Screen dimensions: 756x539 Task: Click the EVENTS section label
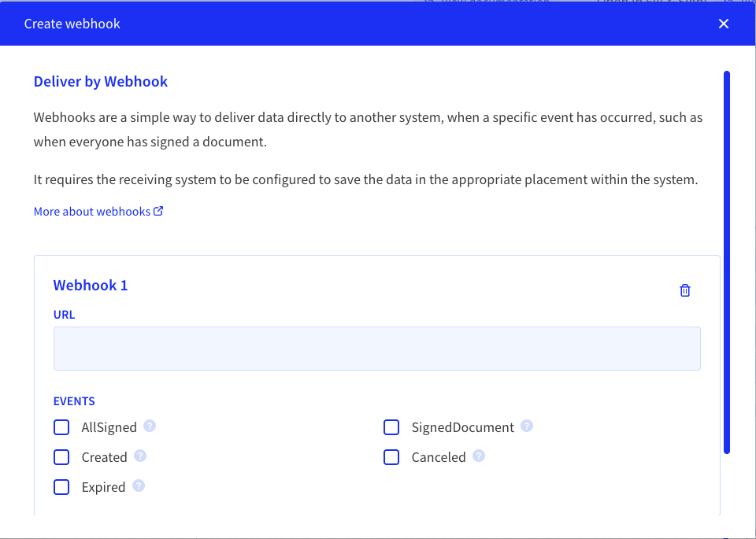(x=74, y=401)
